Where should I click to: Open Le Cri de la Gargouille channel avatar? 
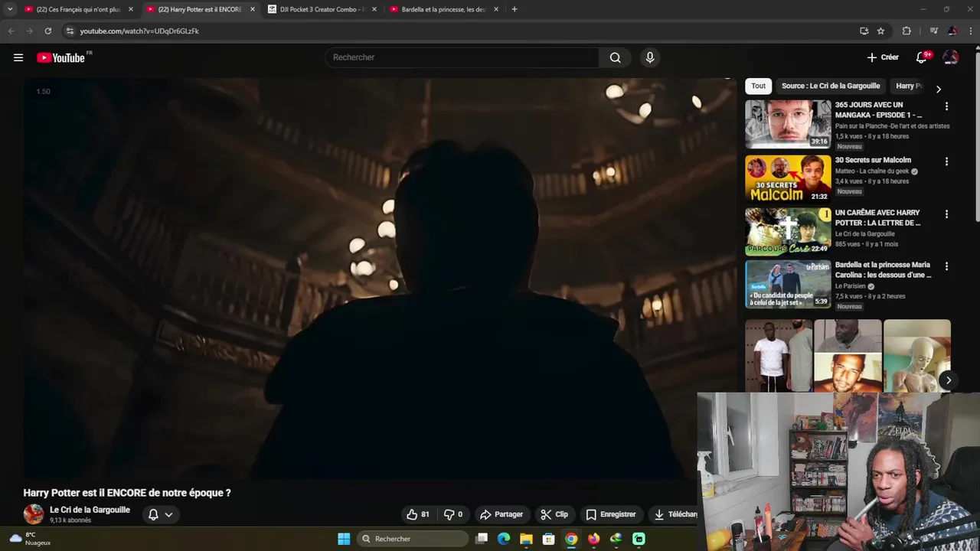34,514
